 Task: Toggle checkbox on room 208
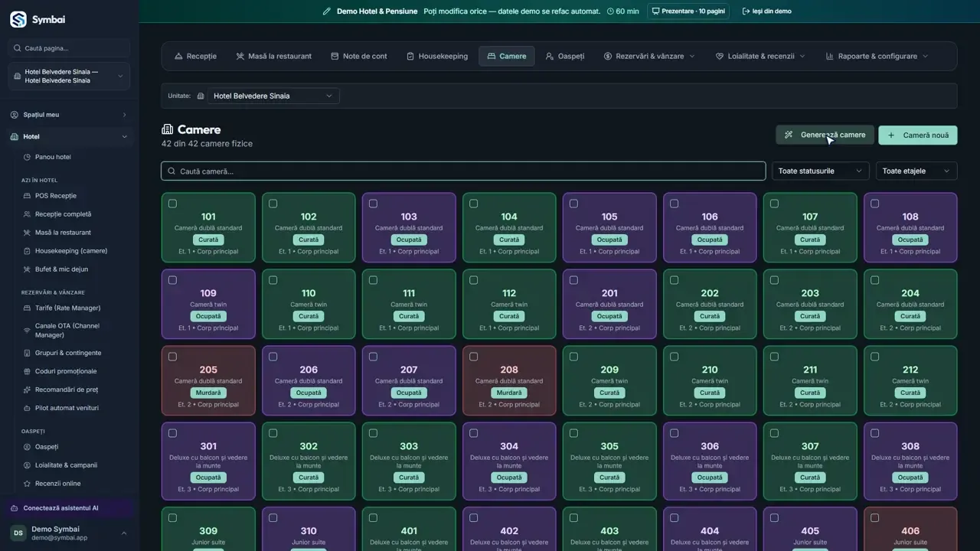coord(473,357)
